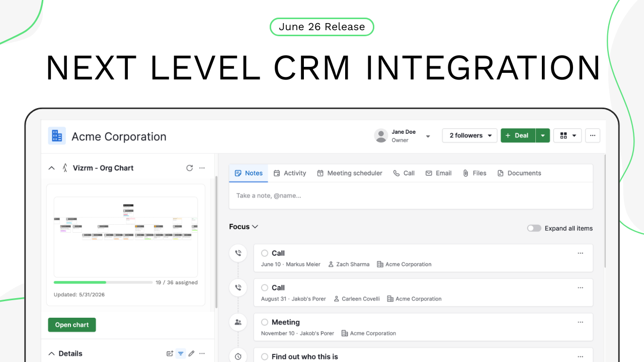
Task: Expand the Focus section chevron
Action: (x=255, y=227)
